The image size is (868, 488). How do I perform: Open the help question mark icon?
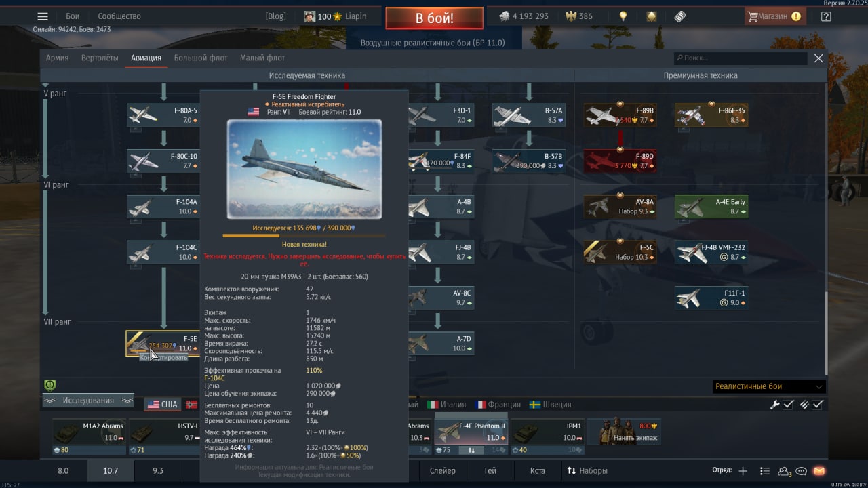pos(825,16)
